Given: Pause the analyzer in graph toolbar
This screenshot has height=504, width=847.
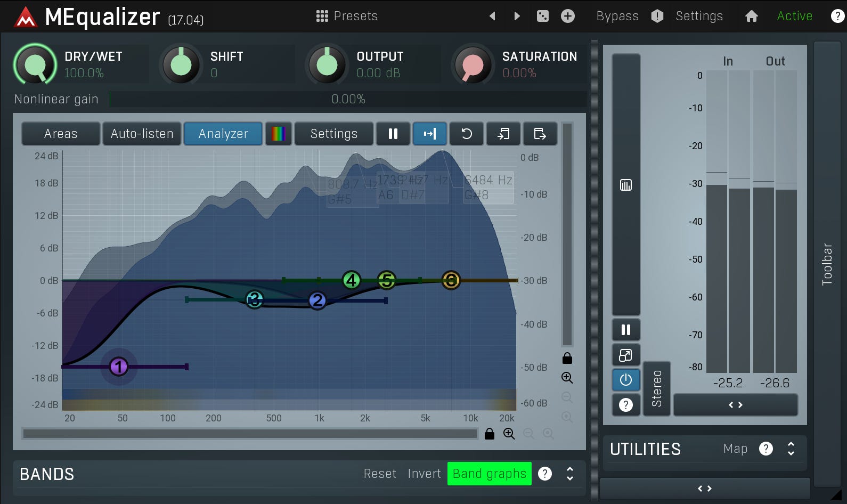Looking at the screenshot, I should click(x=393, y=134).
